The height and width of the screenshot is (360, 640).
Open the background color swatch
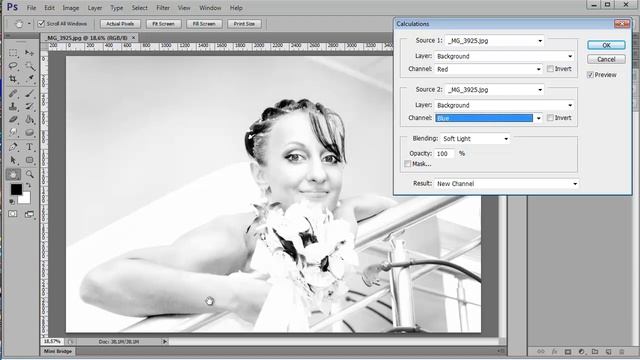coord(26,199)
